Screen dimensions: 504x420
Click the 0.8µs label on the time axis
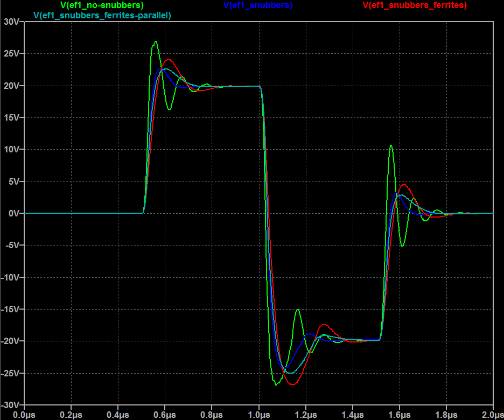tap(212, 415)
